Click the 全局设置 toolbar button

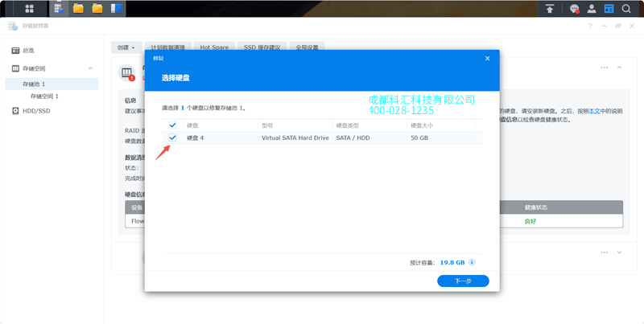(308, 47)
